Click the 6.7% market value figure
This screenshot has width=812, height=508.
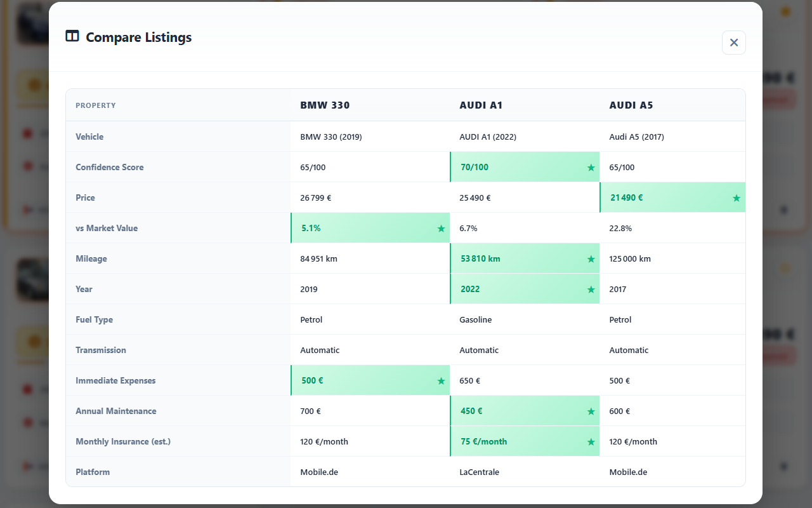coord(468,228)
